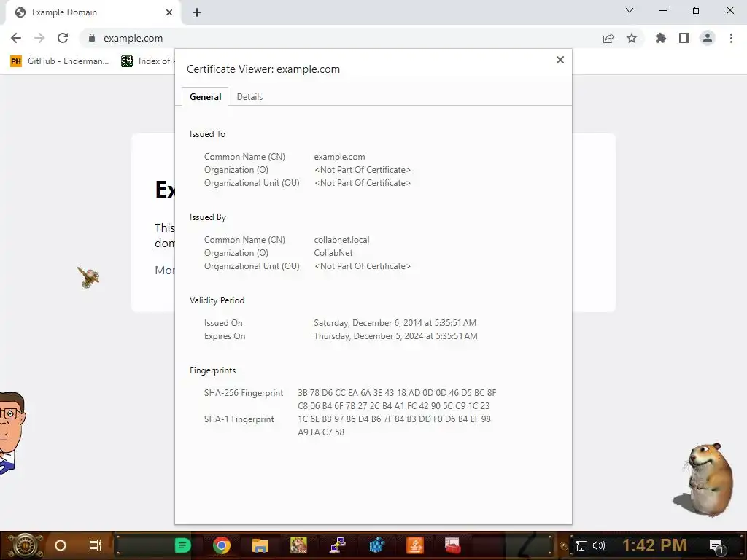Screen dimensions: 747x560
Task: Open the red toolbox app in taskbar
Action: click(x=452, y=545)
